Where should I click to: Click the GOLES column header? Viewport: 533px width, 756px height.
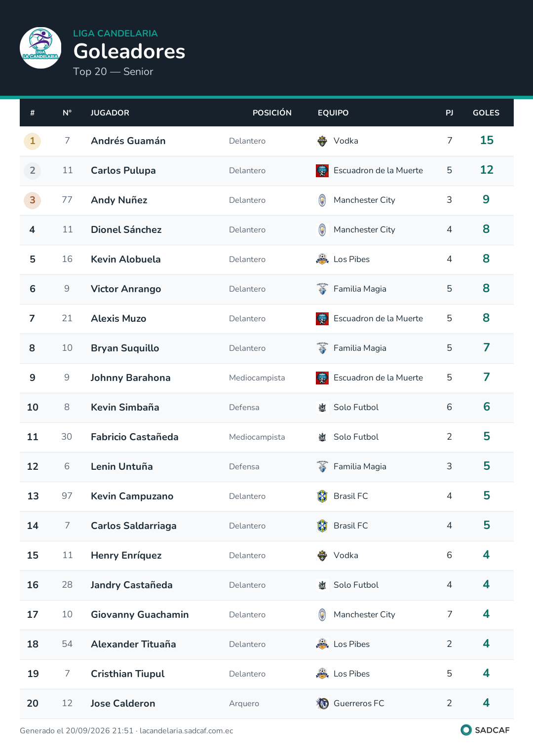[486, 113]
